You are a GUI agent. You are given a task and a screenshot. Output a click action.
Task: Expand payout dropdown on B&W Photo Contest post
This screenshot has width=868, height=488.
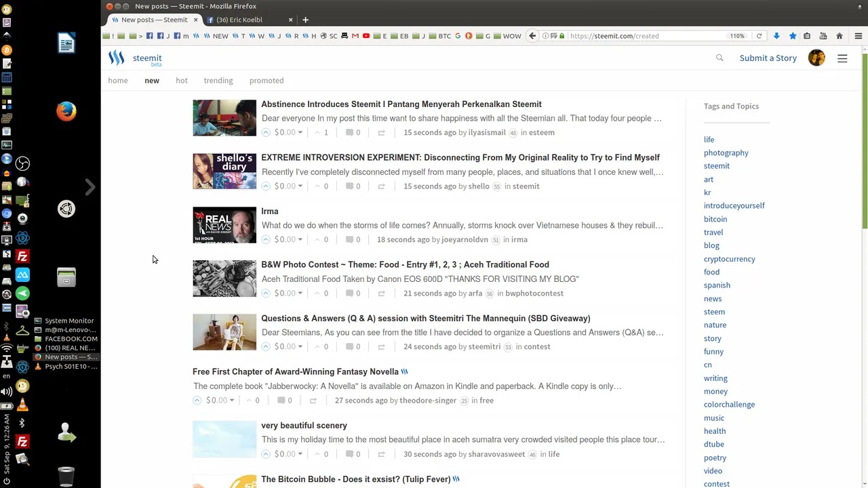pos(300,293)
